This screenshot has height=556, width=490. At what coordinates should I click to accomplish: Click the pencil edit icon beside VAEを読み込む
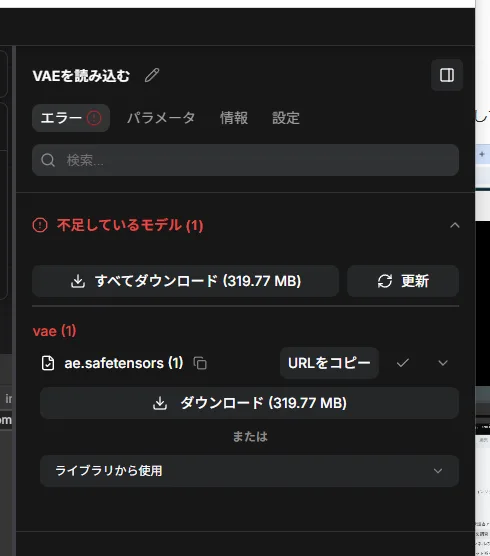(x=152, y=75)
